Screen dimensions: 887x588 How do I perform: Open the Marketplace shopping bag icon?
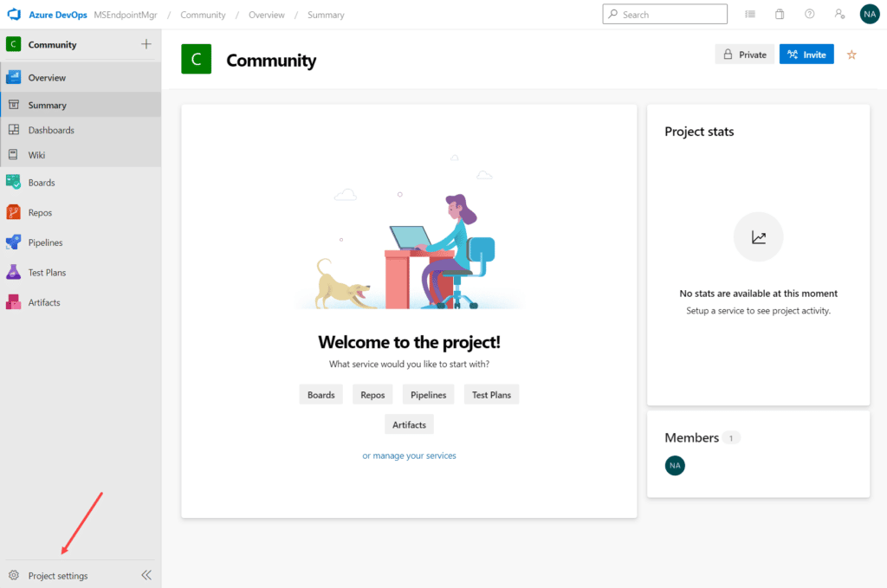[x=780, y=14]
